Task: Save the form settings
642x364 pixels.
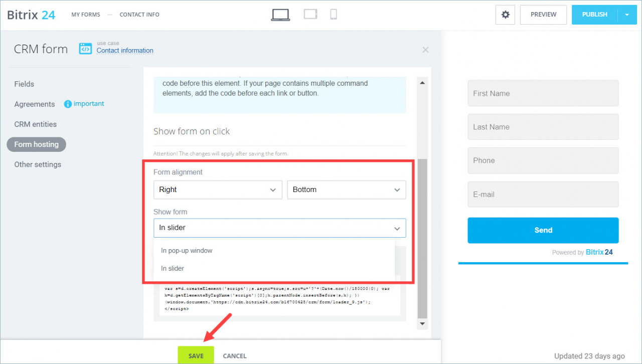Action: (x=196, y=355)
